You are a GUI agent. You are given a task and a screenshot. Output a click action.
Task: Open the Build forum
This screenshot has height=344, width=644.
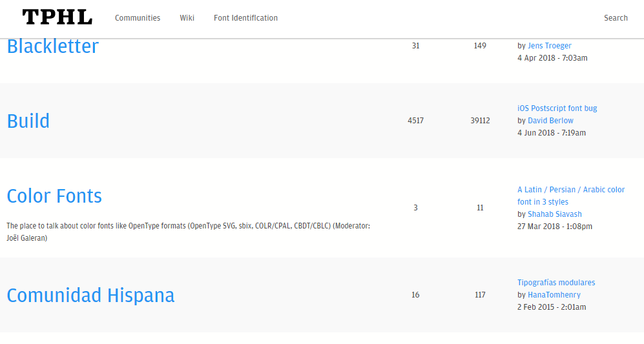(28, 121)
